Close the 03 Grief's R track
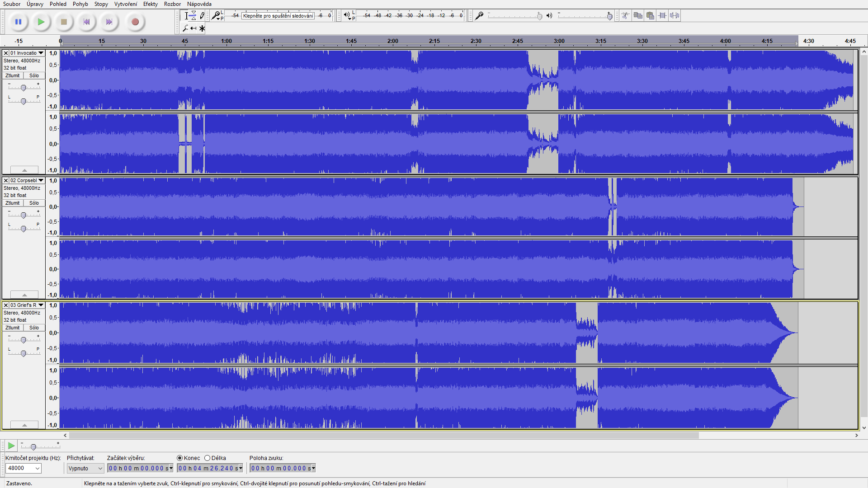Image resolution: width=868 pixels, height=488 pixels. (6, 305)
